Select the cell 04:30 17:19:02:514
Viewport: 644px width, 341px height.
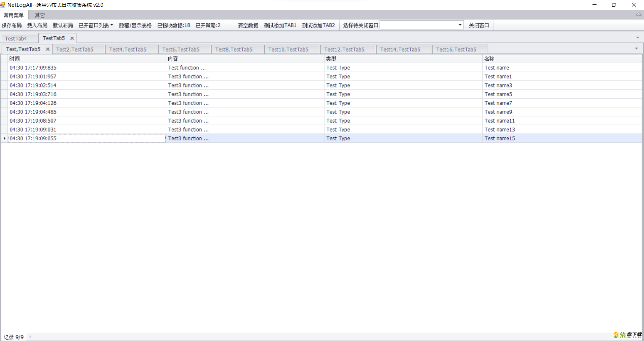(87, 85)
